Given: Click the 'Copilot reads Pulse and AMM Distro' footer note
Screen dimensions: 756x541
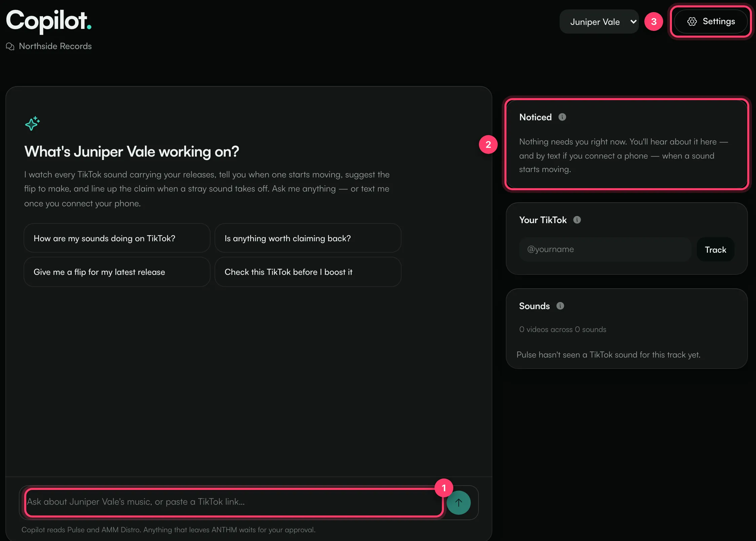Looking at the screenshot, I should tap(168, 530).
